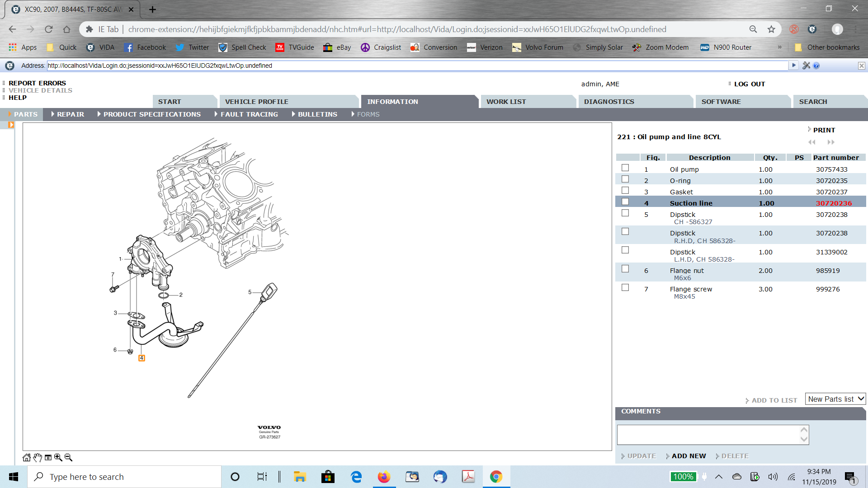Click the home icon below the diagram
Image resolution: width=868 pixels, height=488 pixels.
coord(27,457)
